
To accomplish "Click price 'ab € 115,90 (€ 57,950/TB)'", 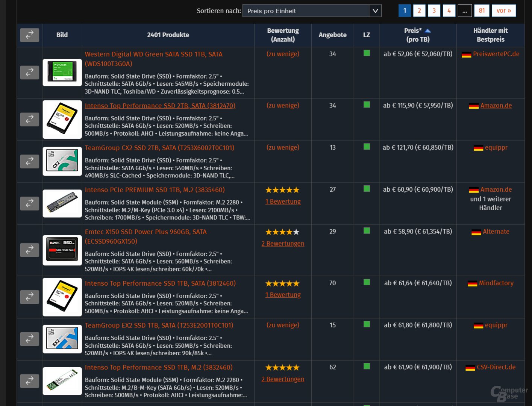I will coord(418,106).
